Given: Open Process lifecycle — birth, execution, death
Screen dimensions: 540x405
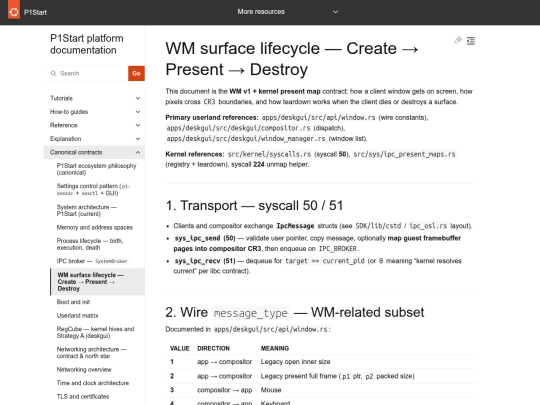Looking at the screenshot, I should click(x=90, y=244).
